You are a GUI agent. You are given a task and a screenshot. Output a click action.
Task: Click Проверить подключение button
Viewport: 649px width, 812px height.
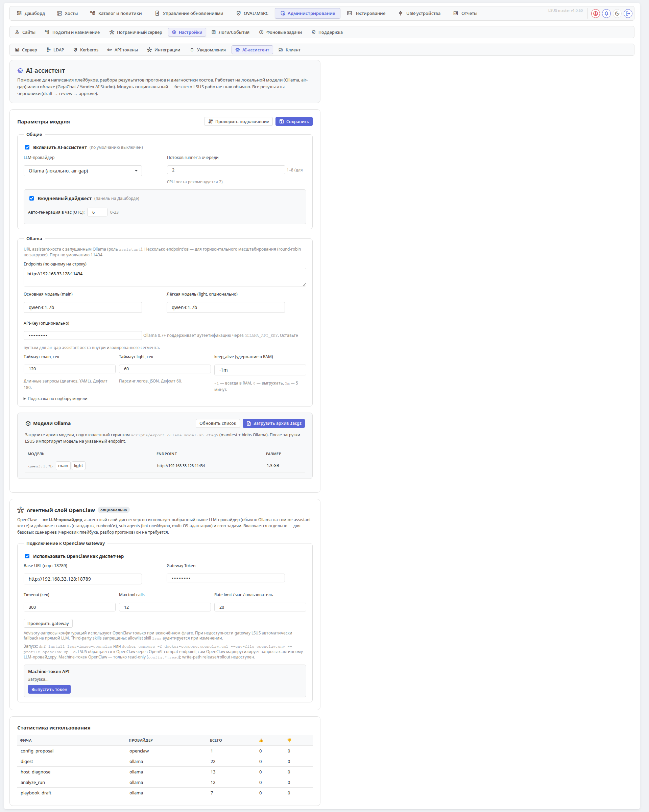point(239,122)
